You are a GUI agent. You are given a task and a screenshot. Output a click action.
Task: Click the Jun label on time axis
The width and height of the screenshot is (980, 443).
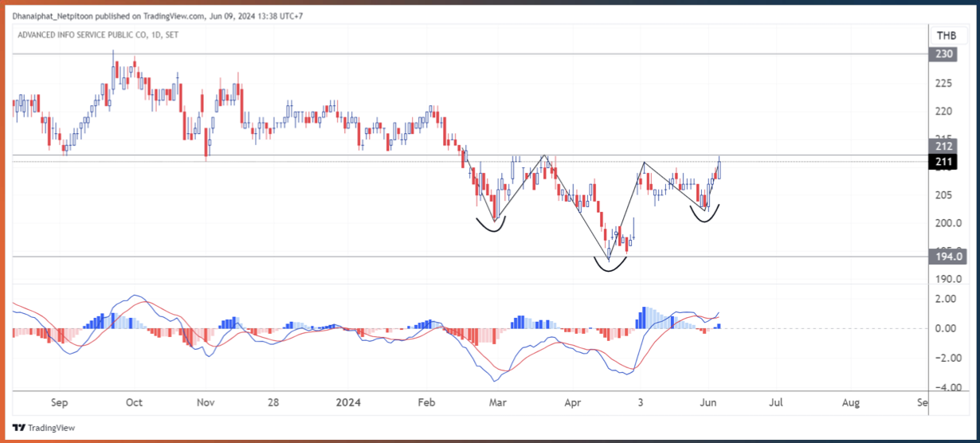pos(708,403)
